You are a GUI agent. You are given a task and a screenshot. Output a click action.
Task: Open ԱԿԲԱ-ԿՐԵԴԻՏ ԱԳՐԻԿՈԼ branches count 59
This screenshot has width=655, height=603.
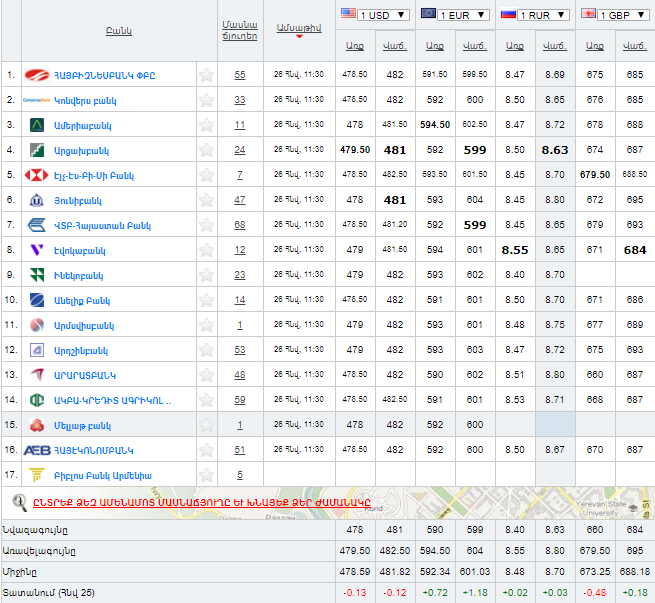coord(240,400)
